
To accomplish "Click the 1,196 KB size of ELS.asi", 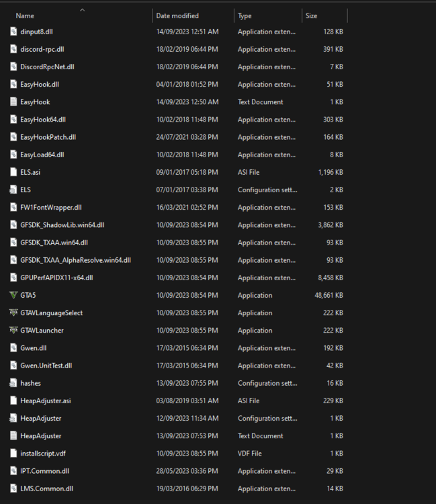I will pos(331,172).
